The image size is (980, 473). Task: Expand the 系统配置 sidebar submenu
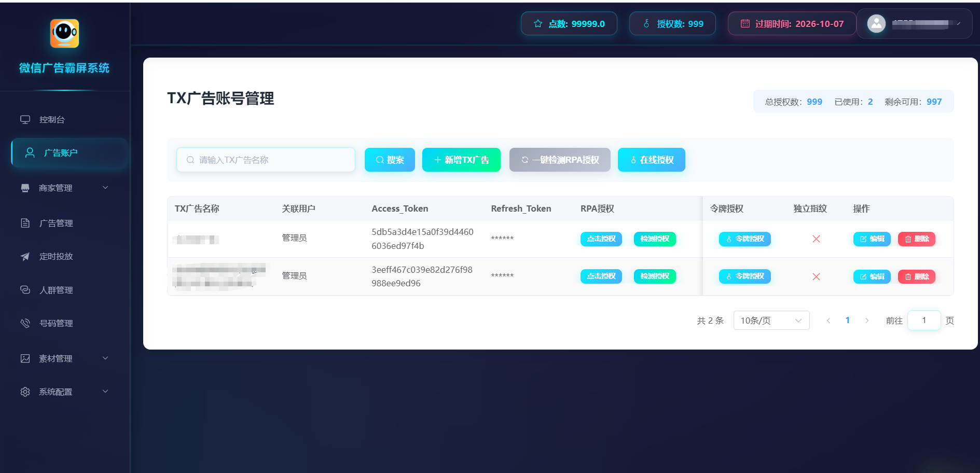point(65,392)
